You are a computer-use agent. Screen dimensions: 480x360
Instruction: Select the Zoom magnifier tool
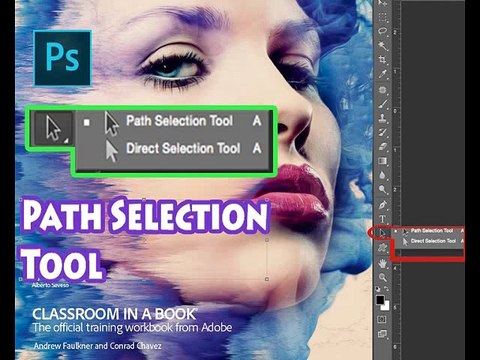click(383, 277)
